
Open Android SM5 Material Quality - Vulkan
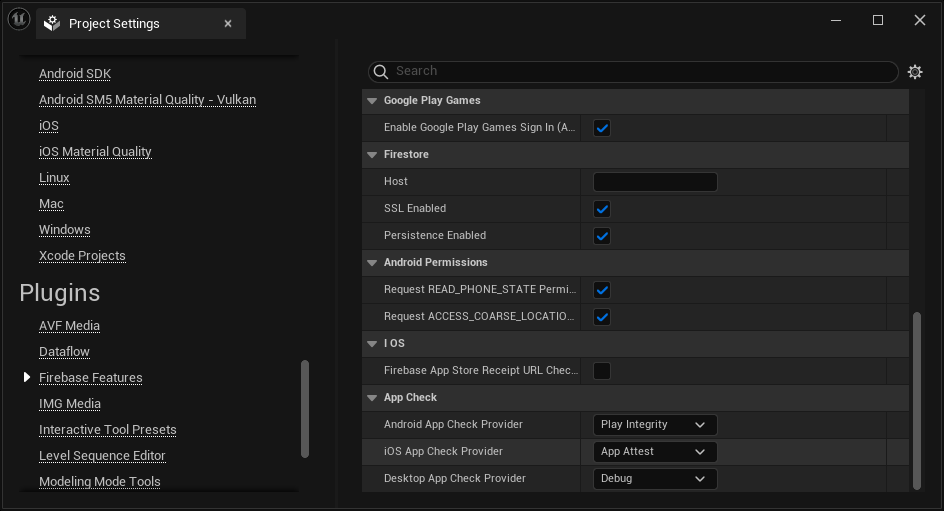pyautogui.click(x=148, y=100)
